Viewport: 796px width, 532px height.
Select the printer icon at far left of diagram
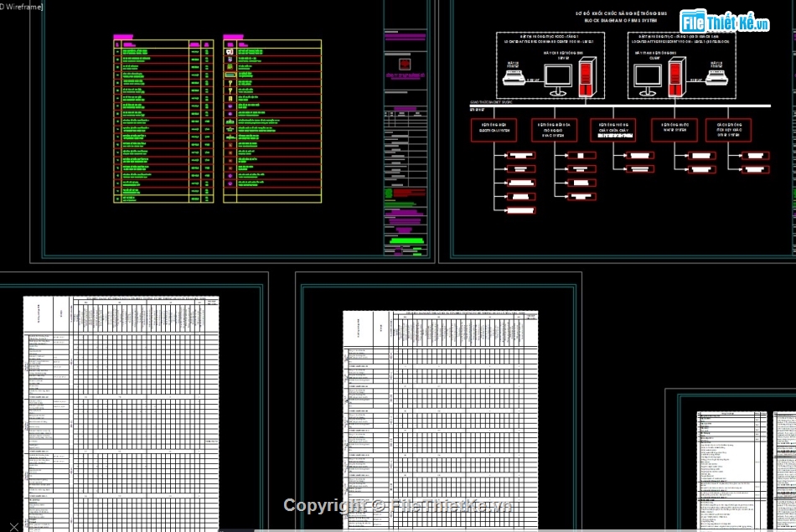pos(514,77)
